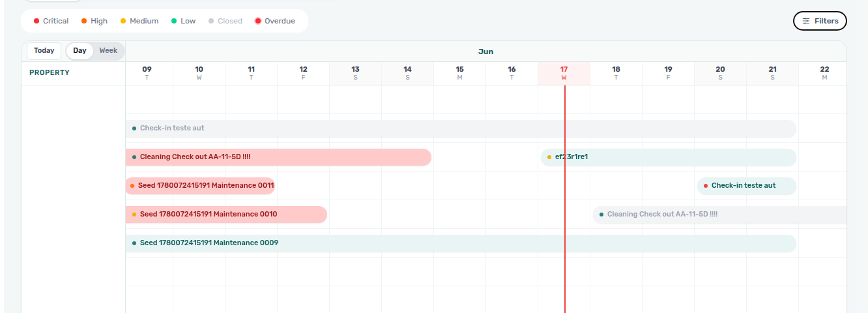Viewport: 868px width, 313px height.
Task: Select the Jun month label
Action: [485, 52]
